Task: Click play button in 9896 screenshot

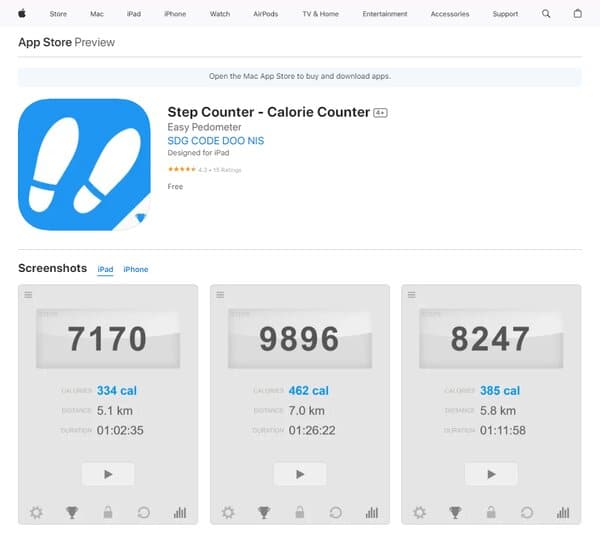Action: point(300,474)
